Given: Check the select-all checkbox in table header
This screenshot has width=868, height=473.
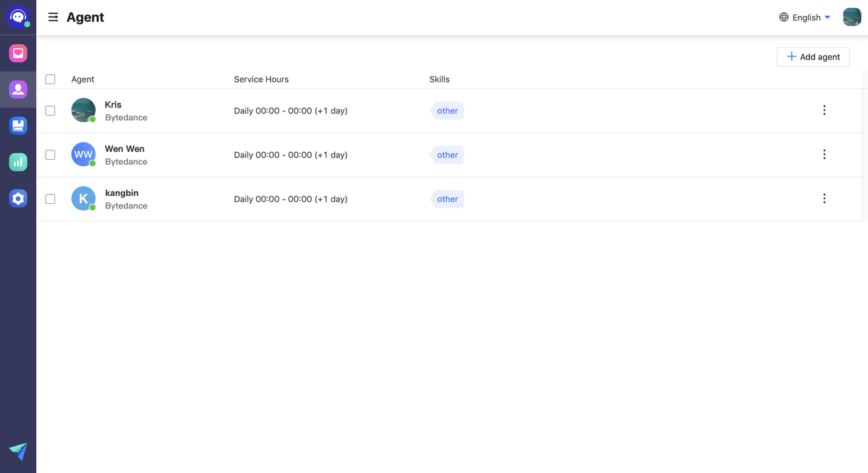Looking at the screenshot, I should tap(51, 79).
